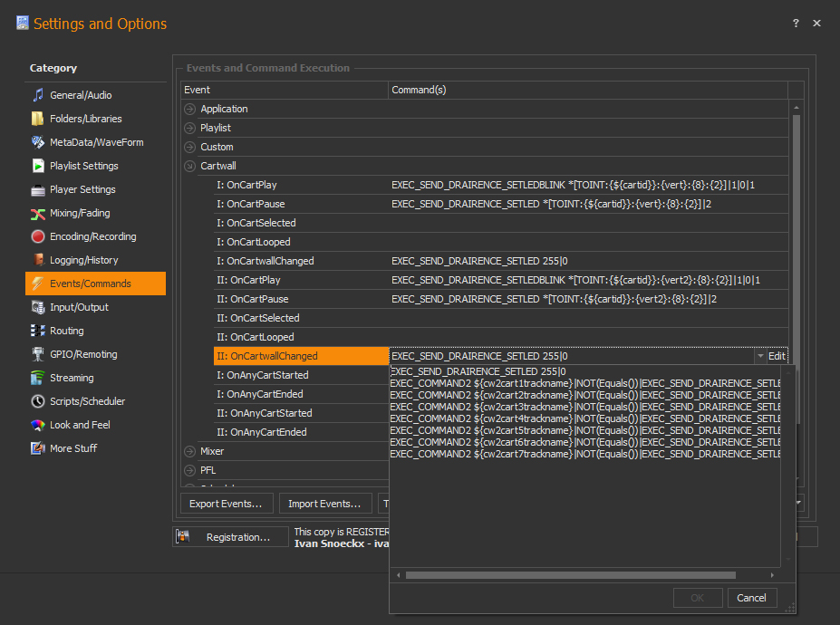
Task: Select the MetaData/WaveForm category icon
Action: coord(37,142)
